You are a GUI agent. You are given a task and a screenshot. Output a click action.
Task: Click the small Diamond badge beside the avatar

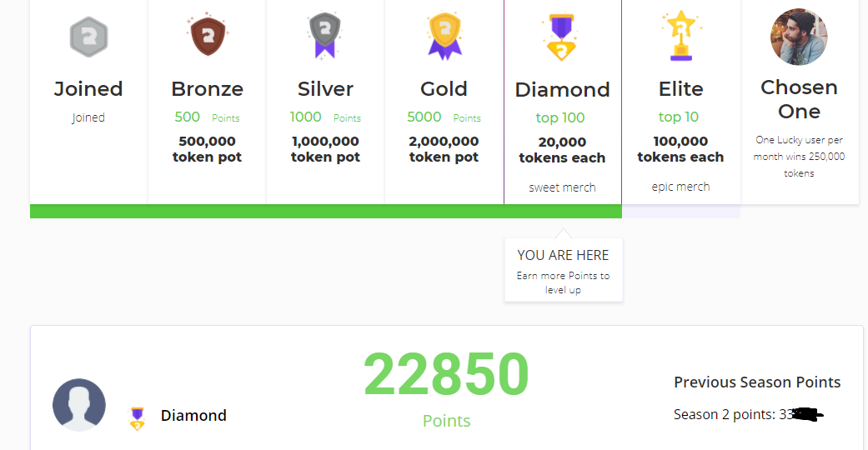[138, 417]
